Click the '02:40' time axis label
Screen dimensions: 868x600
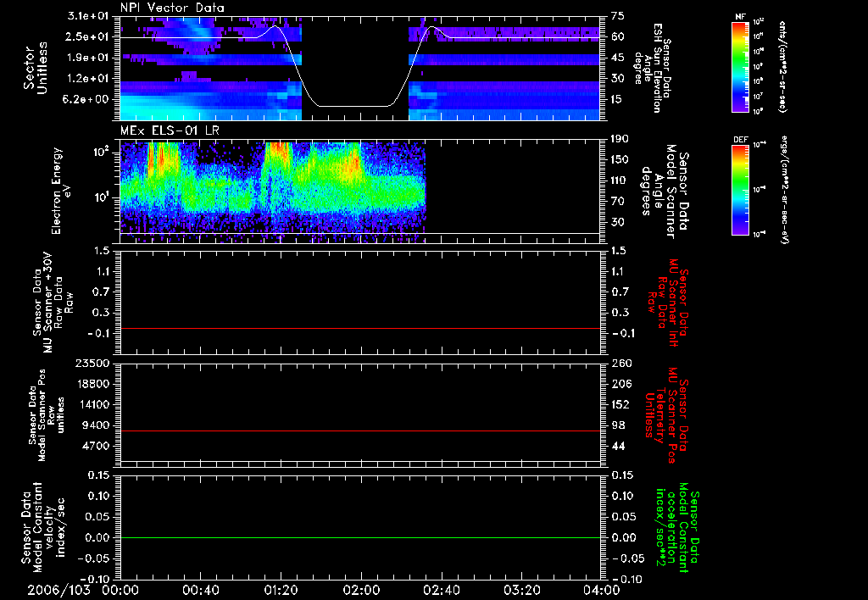point(441,590)
